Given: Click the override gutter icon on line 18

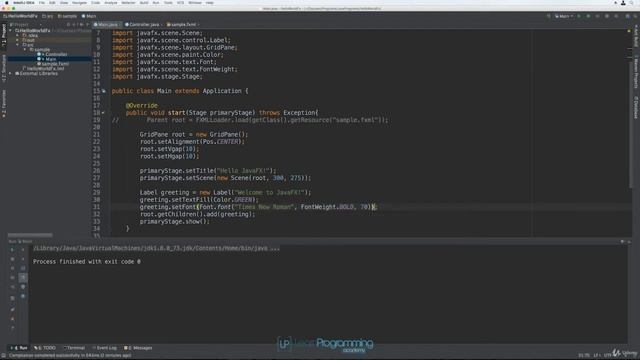Looking at the screenshot, I should pos(103,113).
